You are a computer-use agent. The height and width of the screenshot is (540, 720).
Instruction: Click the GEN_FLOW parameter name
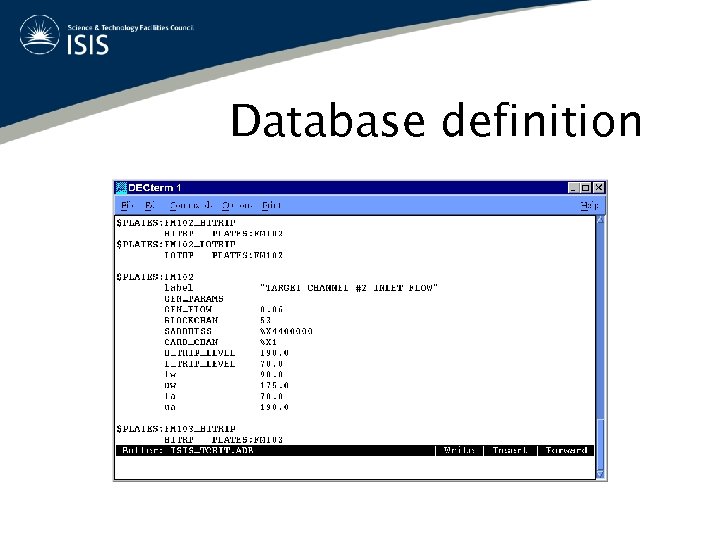(188, 309)
